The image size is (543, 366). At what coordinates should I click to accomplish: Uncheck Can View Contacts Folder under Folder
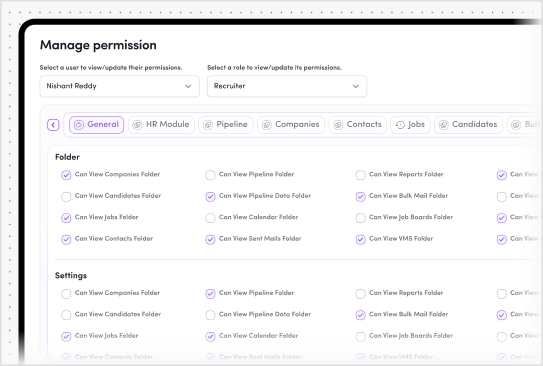point(66,240)
